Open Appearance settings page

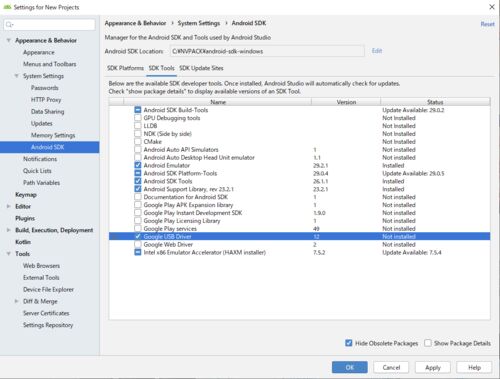(39, 52)
